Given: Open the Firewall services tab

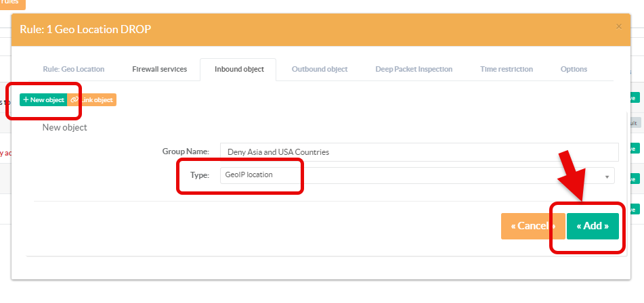Looking at the screenshot, I should coord(154,69).
